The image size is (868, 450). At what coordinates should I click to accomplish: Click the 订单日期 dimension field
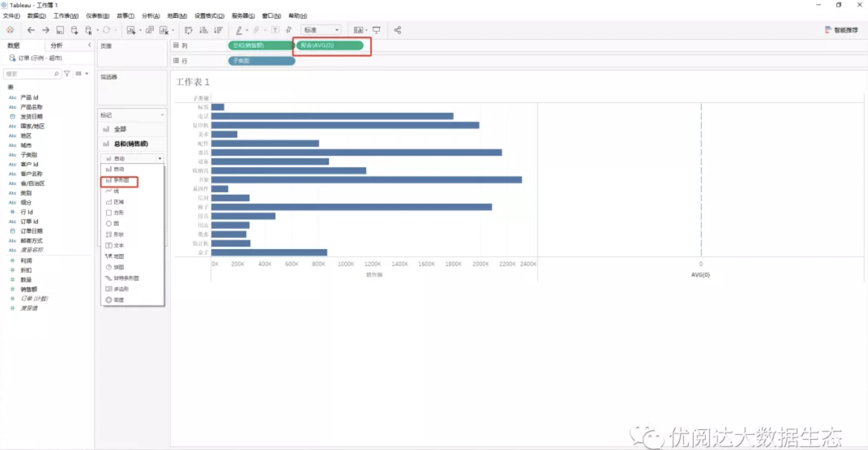[32, 231]
